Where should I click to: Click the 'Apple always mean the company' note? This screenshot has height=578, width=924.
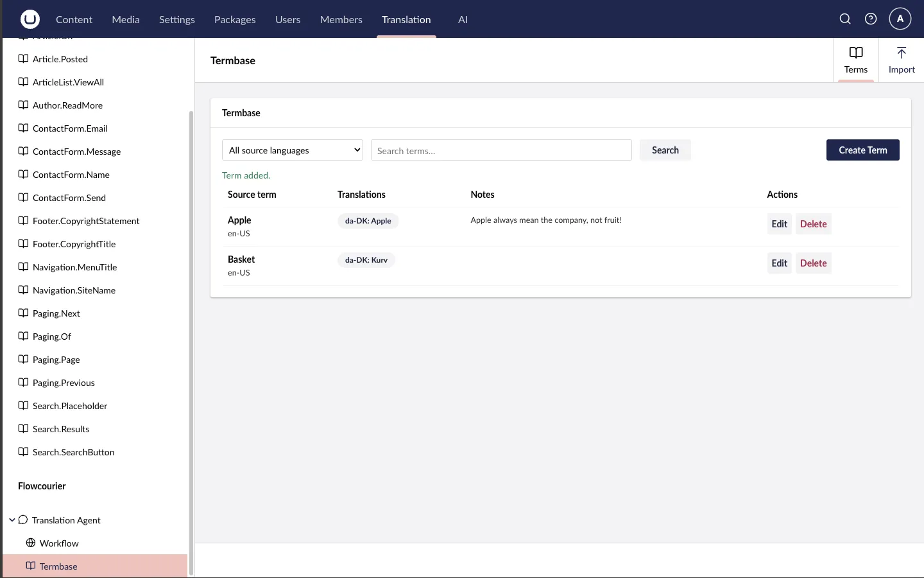pos(546,220)
